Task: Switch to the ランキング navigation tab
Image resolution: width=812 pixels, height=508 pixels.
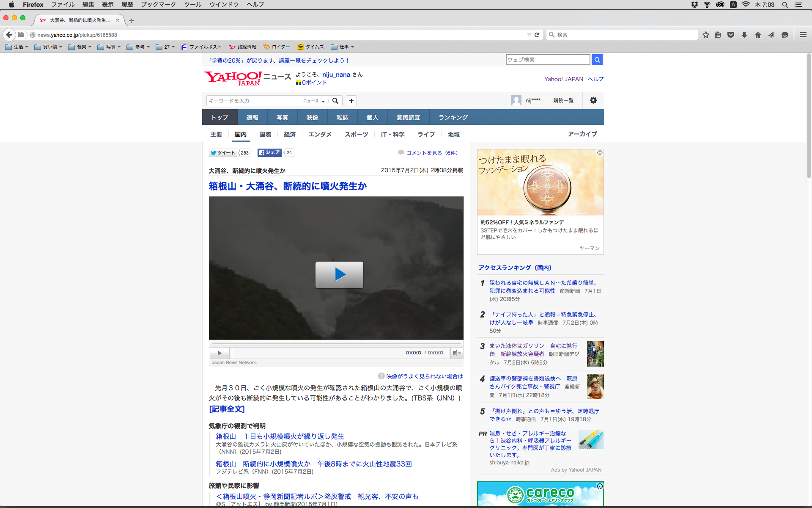Action: coord(453,117)
